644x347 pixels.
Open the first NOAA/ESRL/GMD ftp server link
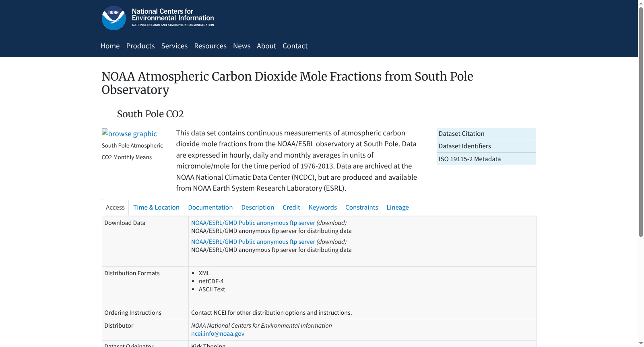[253, 223]
